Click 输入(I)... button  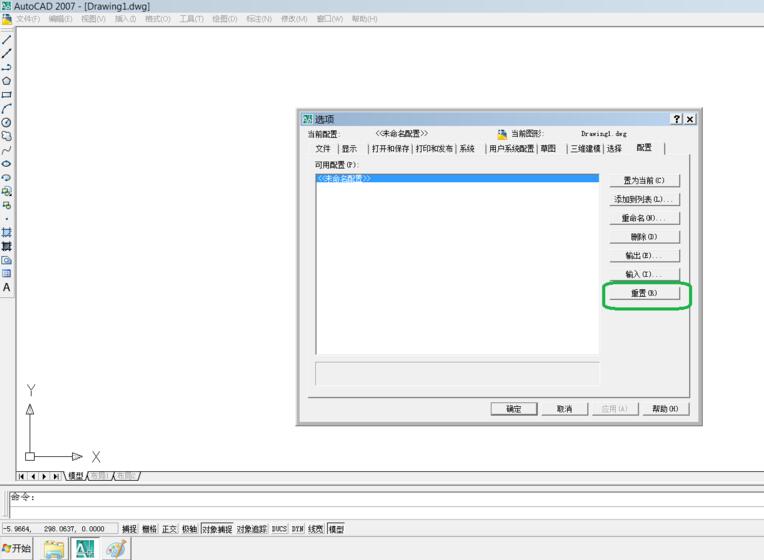pyautogui.click(x=644, y=274)
